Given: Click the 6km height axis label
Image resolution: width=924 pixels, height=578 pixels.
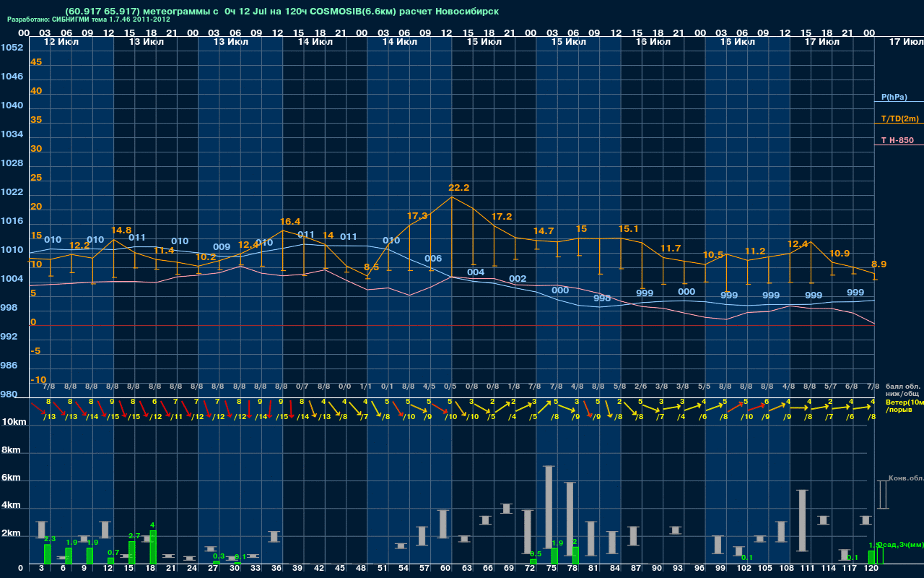Looking at the screenshot, I should click(12, 478).
